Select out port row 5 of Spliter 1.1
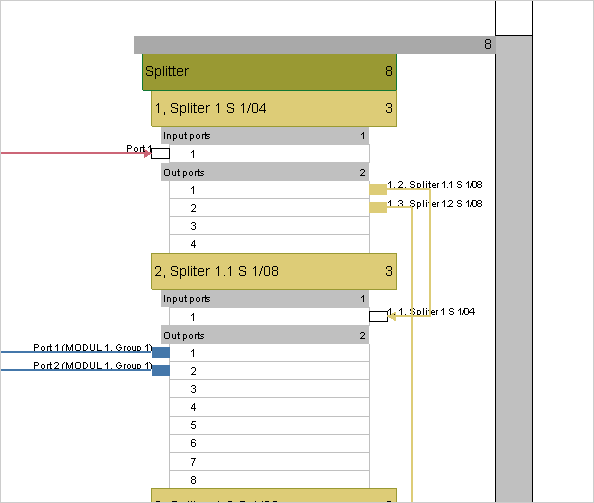This screenshot has width=594, height=503. pos(269,425)
